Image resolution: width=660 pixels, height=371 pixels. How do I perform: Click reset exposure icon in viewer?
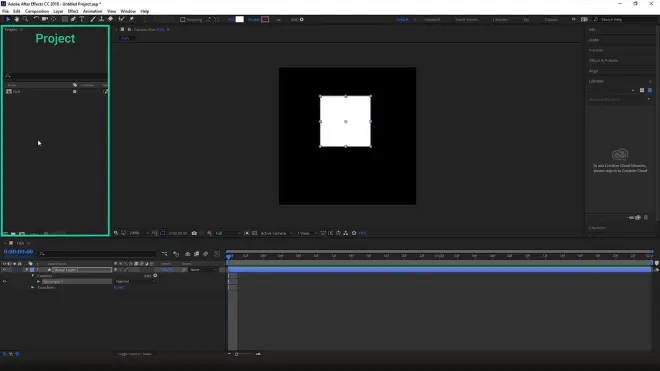pos(354,233)
